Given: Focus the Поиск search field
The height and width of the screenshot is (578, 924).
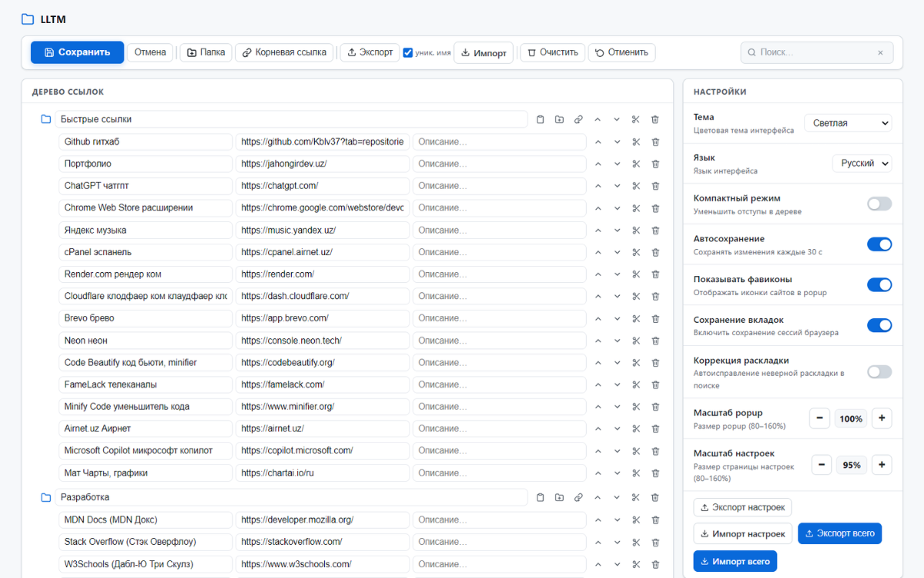Looking at the screenshot, I should pos(817,52).
